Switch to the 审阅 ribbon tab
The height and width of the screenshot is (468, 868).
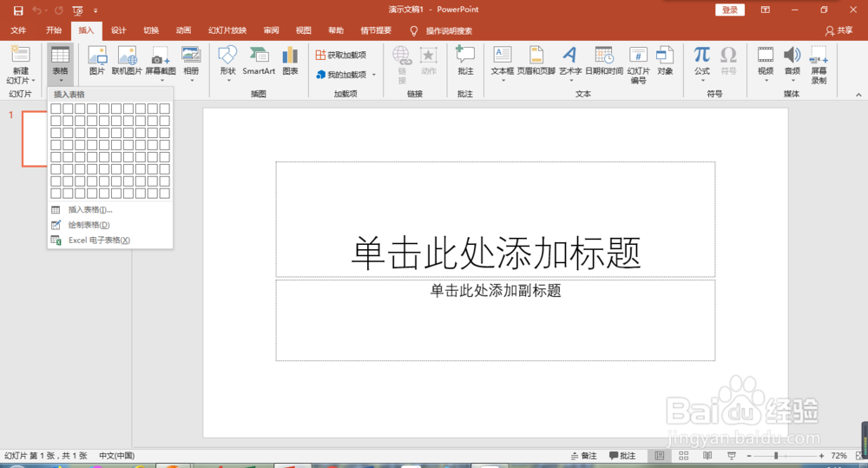(x=271, y=30)
